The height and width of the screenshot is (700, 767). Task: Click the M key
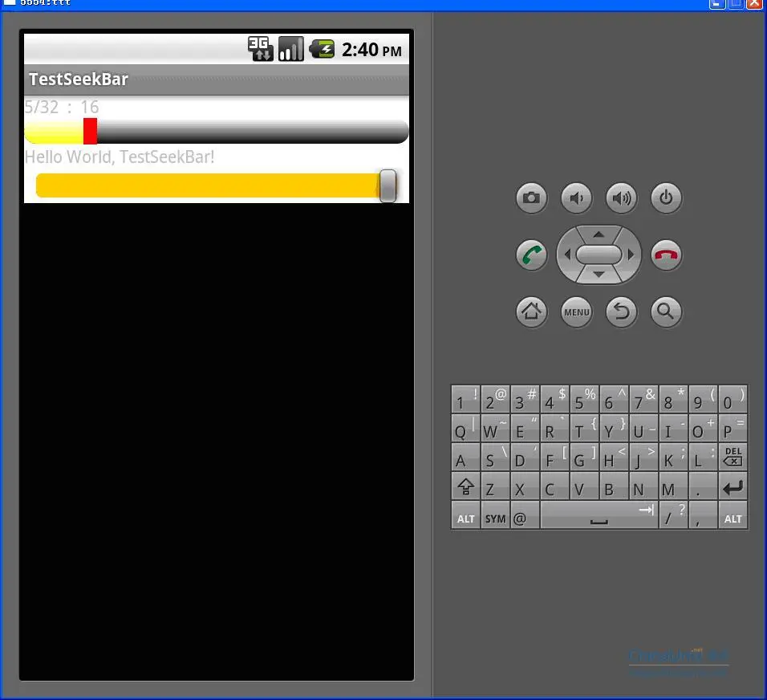pyautogui.click(x=673, y=486)
